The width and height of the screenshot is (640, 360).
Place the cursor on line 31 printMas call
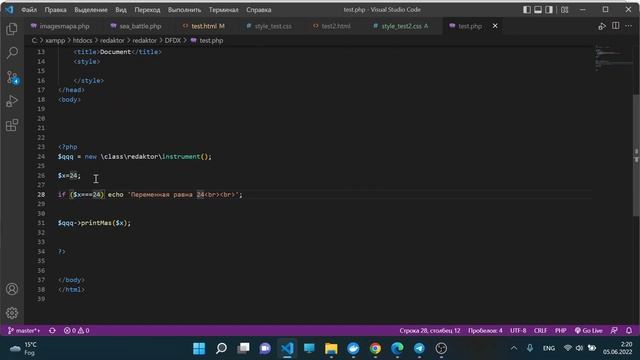94,223
